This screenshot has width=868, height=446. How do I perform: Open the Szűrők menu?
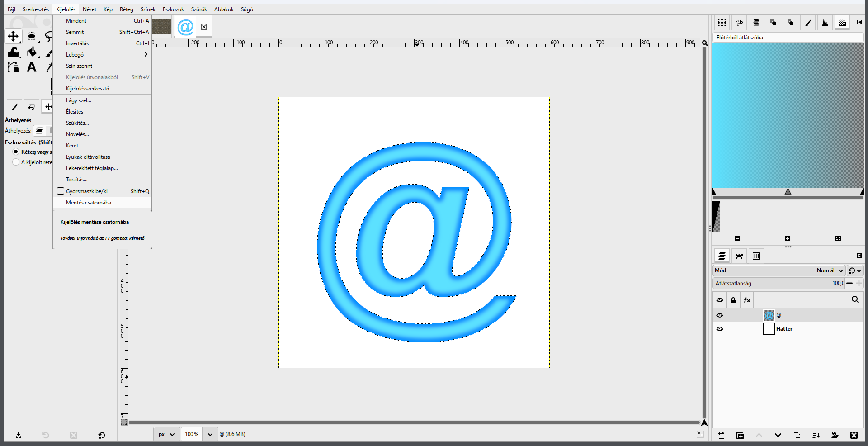coord(199,9)
